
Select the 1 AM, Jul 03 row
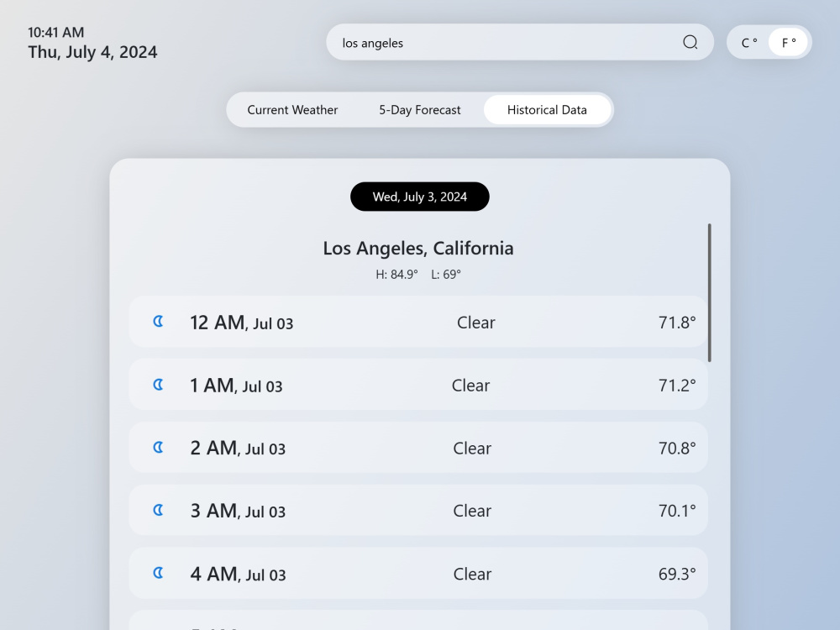(x=418, y=385)
